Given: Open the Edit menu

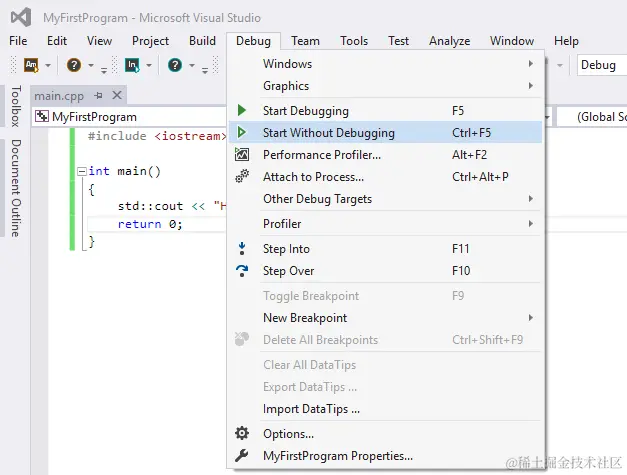Looking at the screenshot, I should [57, 41].
